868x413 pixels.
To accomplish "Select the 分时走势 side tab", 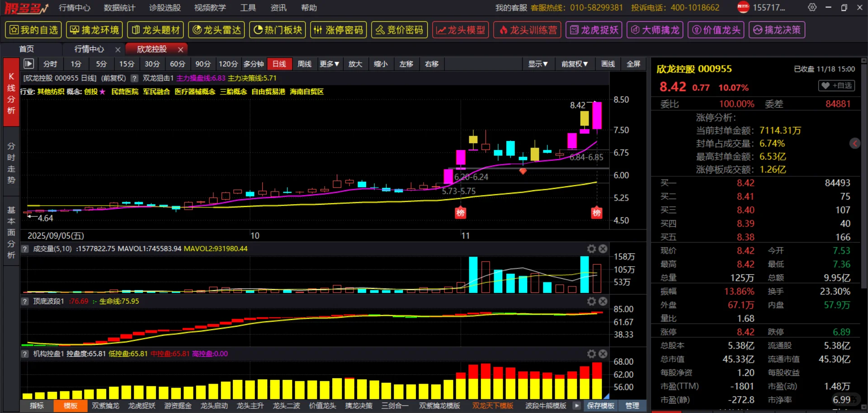I will tap(11, 163).
